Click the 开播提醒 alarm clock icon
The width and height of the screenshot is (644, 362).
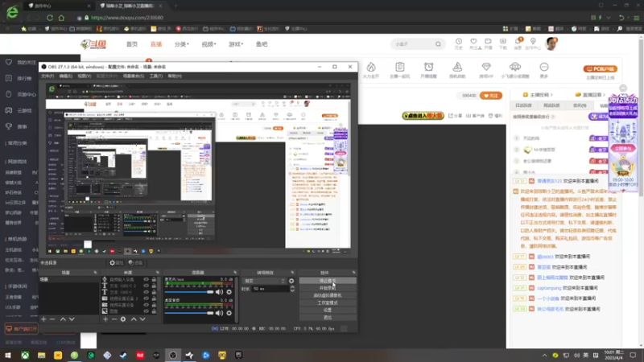[x=428, y=70]
